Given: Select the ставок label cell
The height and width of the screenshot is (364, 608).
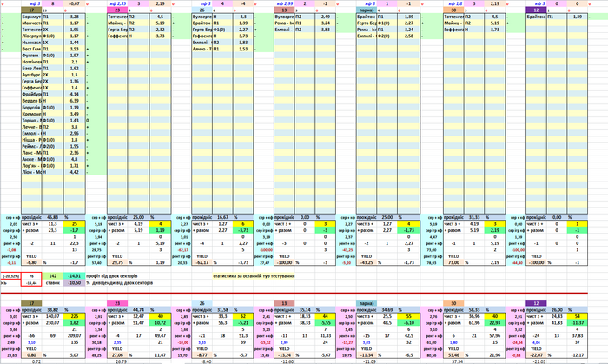Looking at the screenshot, I should pos(53,283).
